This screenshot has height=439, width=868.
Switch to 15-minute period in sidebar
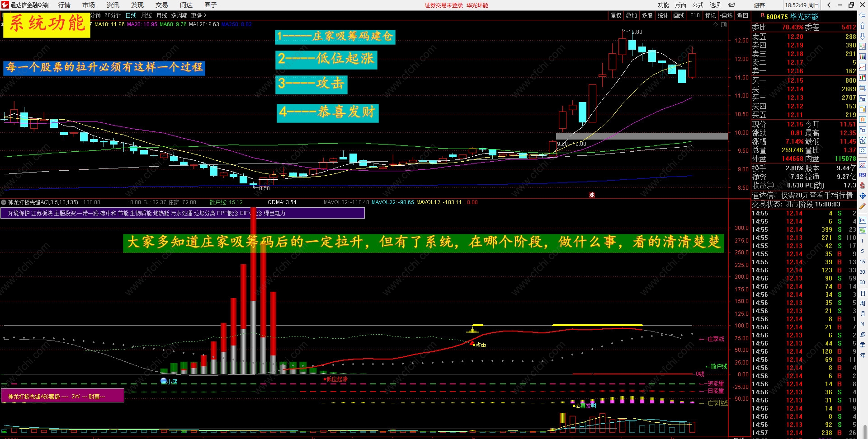tap(862, 262)
